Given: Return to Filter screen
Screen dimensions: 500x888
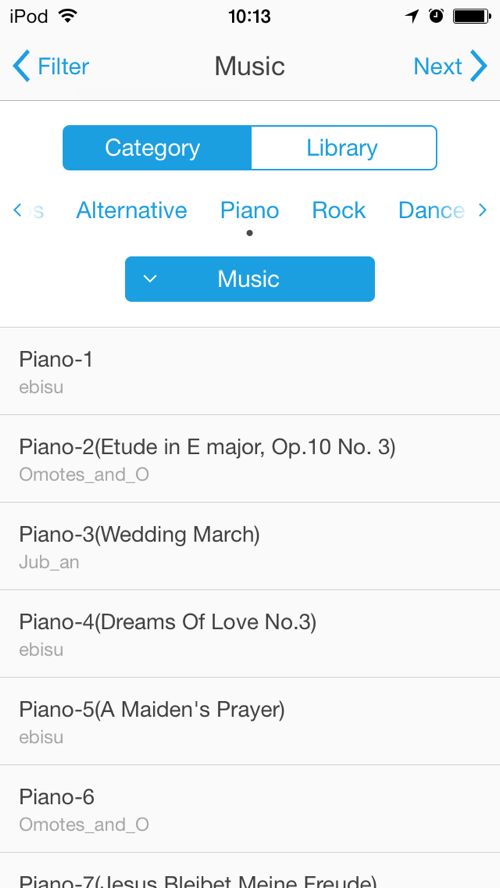Looking at the screenshot, I should (63, 66).
